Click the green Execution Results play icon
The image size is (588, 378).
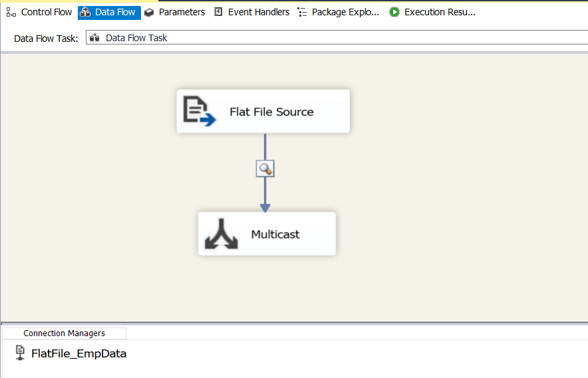click(x=394, y=13)
